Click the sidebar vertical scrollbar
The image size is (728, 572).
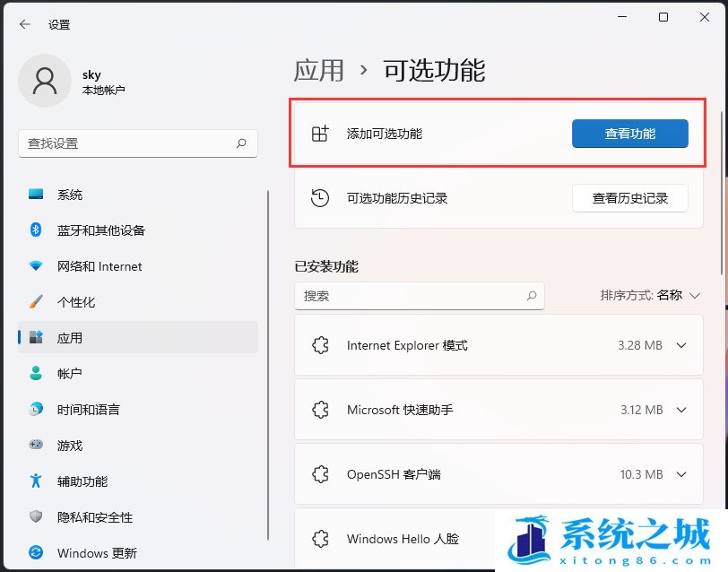[x=268, y=365]
